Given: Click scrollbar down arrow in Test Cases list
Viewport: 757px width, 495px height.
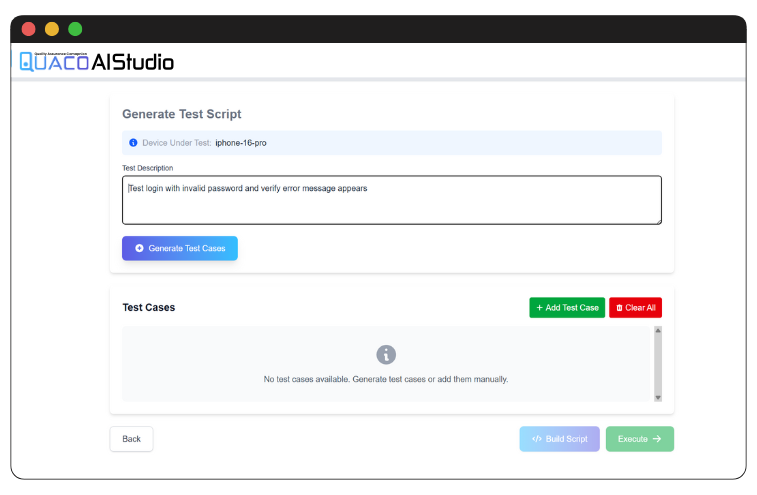Looking at the screenshot, I should pos(658,397).
